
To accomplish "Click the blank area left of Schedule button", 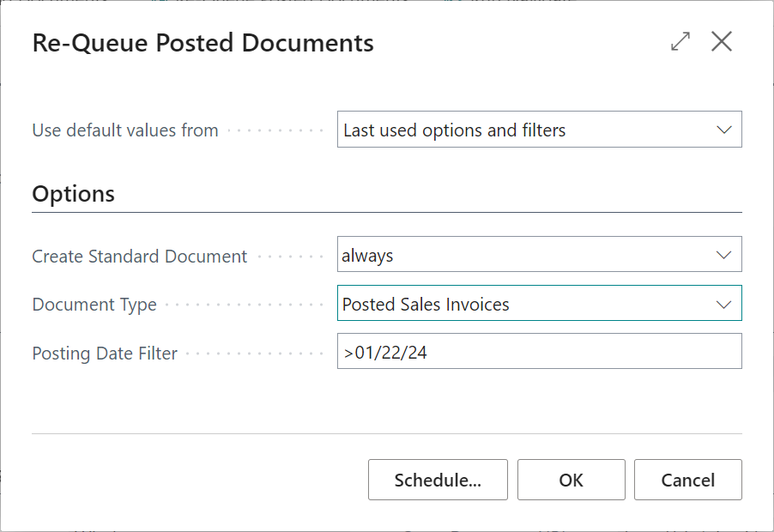I will [x=197, y=481].
